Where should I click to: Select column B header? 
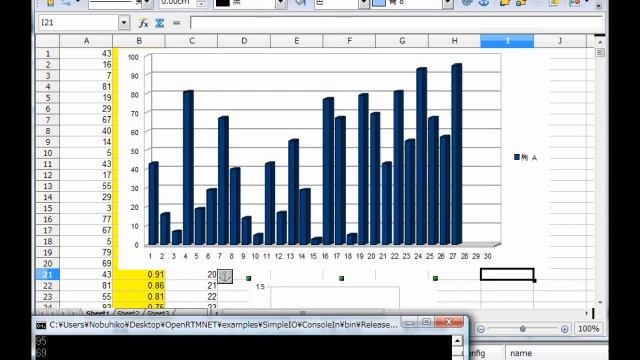[x=139, y=41]
